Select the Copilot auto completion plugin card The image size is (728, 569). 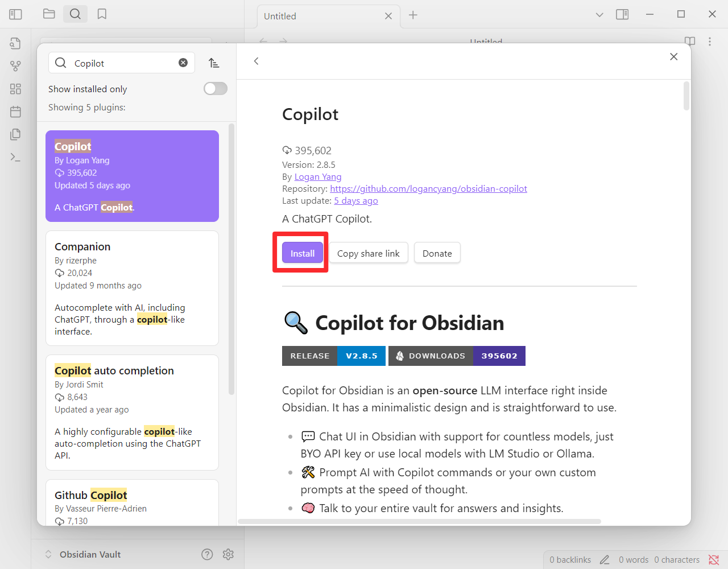pos(132,413)
